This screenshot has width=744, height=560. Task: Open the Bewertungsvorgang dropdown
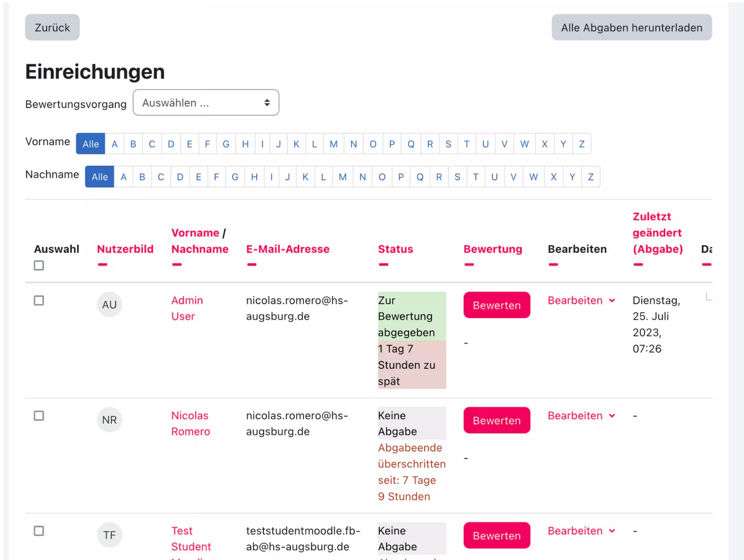[x=206, y=103]
